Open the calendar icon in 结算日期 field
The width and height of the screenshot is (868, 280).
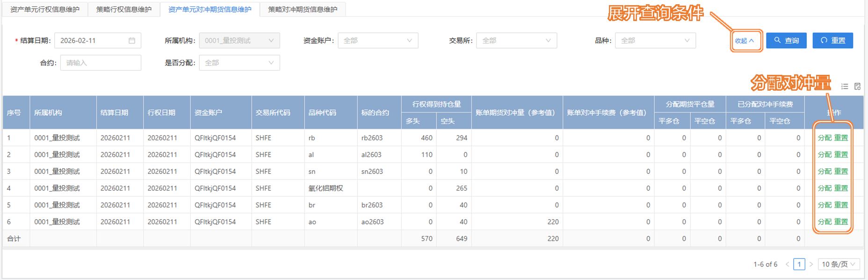point(132,41)
